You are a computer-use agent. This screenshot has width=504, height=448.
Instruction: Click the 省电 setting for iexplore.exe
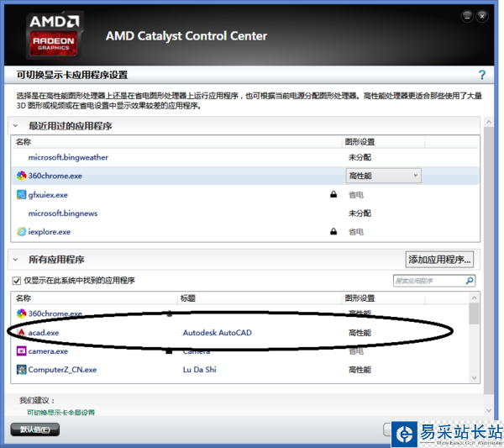tap(356, 232)
